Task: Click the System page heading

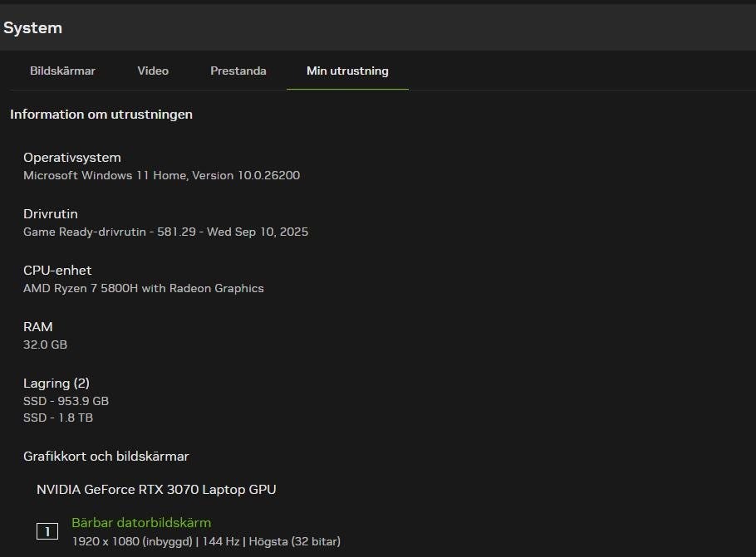Action: 32,28
